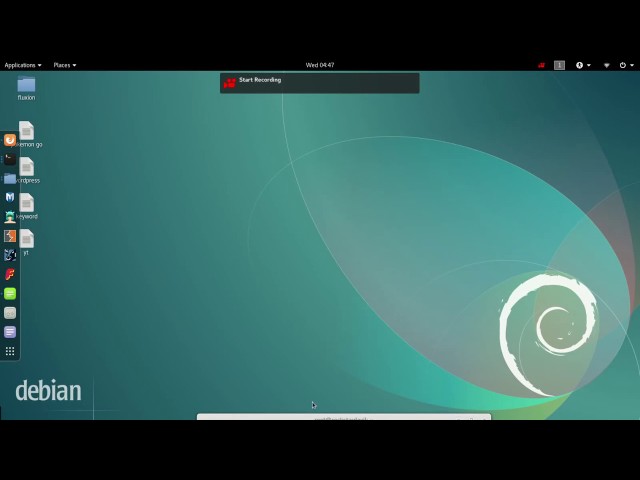Click the Start Recording notification

[x=320, y=83]
